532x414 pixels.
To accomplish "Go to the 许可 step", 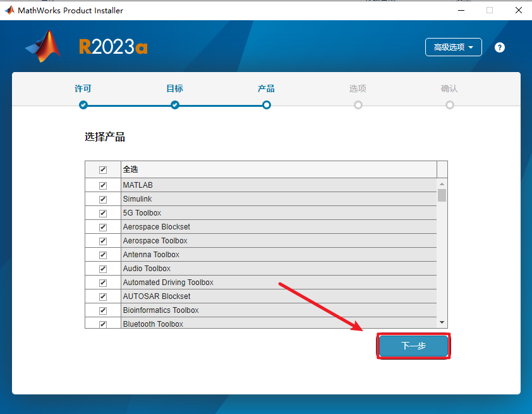I will 83,88.
